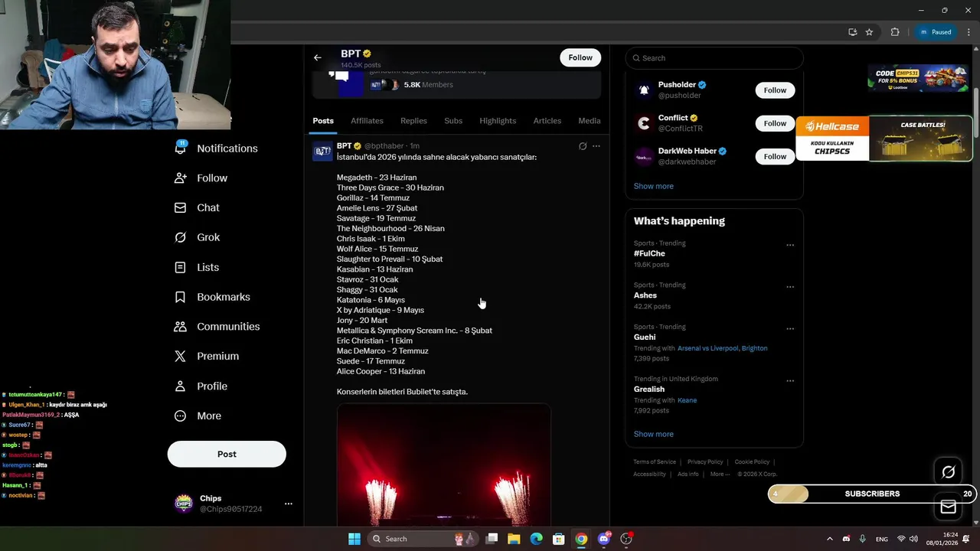Screen dimensions: 980x551
Task: Switch to the Replies tab
Action: (413, 121)
